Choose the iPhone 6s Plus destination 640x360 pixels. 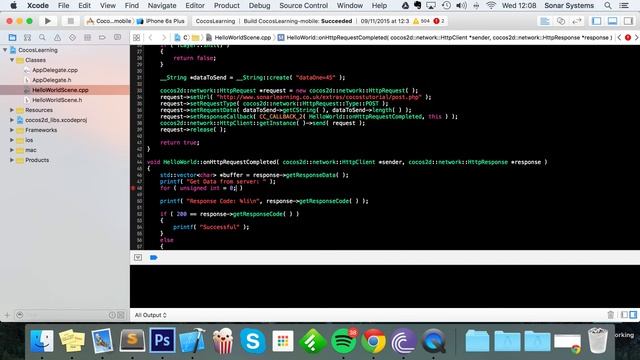tap(161, 21)
